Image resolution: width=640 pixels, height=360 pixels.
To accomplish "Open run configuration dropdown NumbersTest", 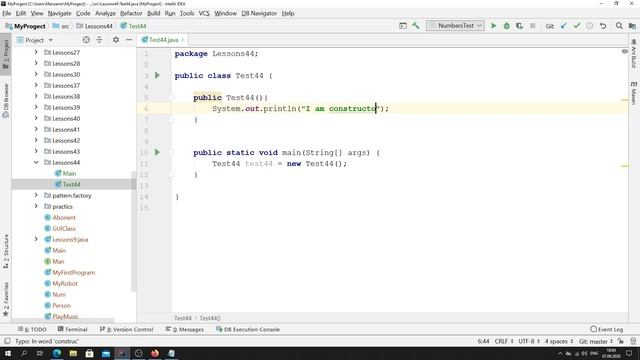I will click(x=456, y=26).
